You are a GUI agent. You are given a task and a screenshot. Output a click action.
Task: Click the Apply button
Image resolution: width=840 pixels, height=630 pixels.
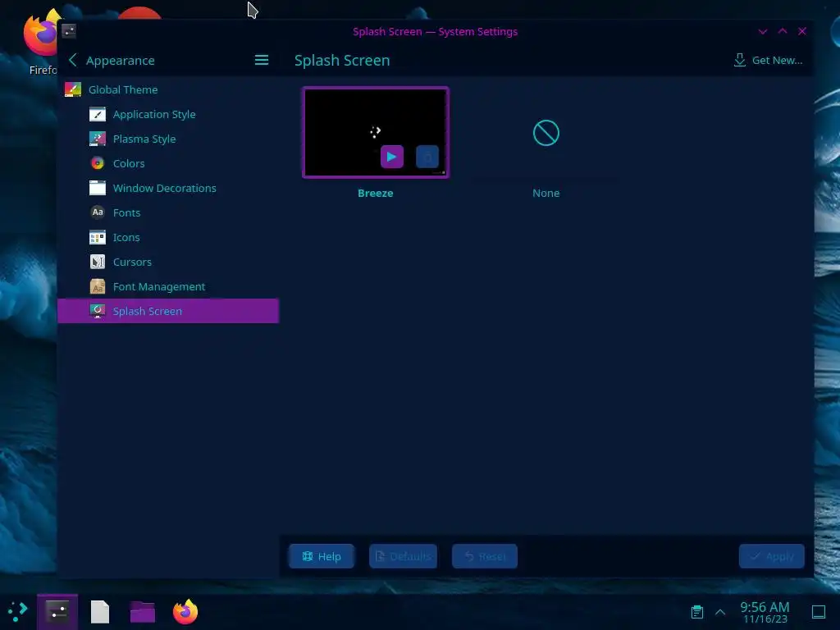coord(771,556)
